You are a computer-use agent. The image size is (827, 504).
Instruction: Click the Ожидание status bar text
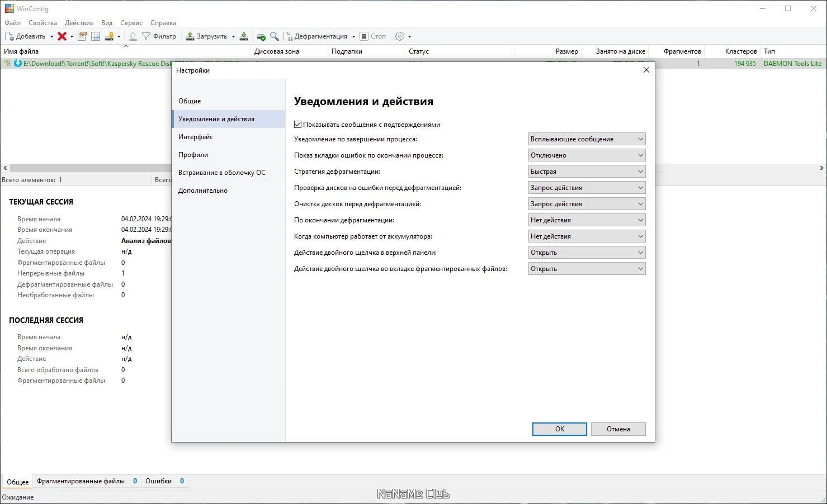18,497
